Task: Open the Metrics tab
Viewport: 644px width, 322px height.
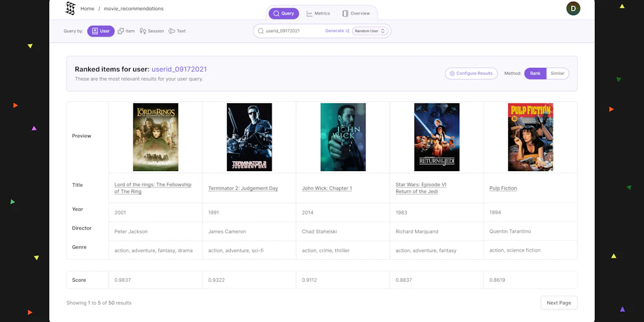Action: point(318,14)
